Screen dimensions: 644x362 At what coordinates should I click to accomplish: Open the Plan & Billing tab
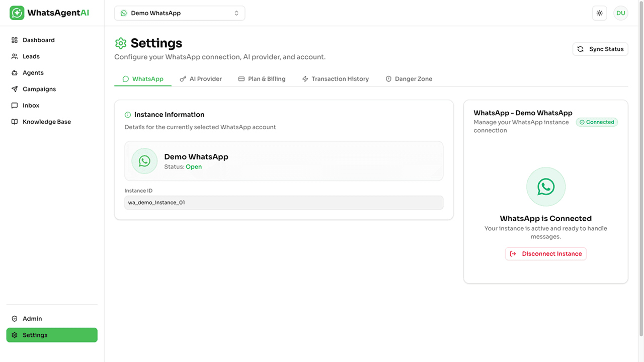click(262, 79)
